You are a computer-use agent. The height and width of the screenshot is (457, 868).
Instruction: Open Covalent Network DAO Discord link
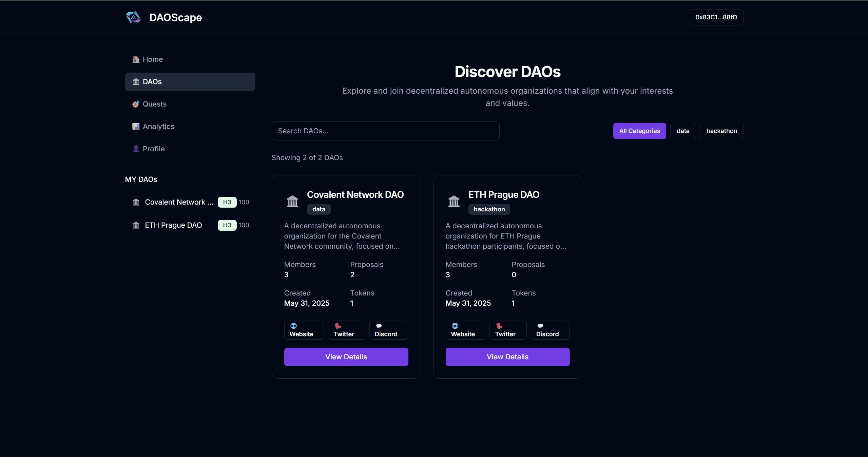click(x=388, y=330)
